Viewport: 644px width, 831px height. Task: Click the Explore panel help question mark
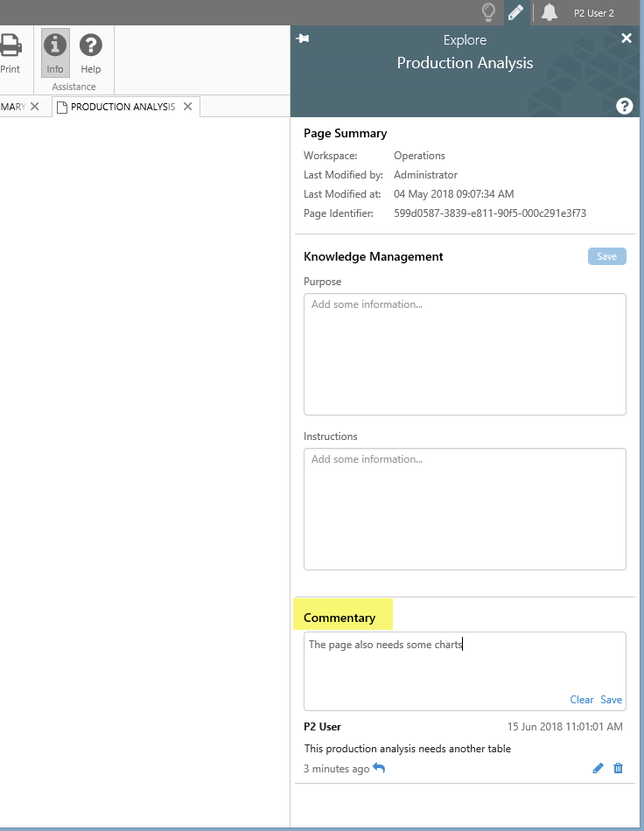(x=625, y=106)
